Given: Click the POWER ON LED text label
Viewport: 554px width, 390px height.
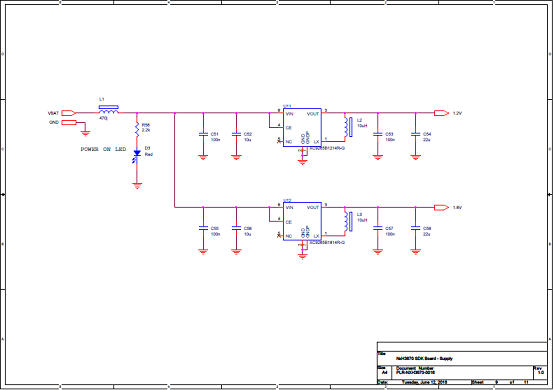Looking at the screenshot, I should (x=104, y=149).
